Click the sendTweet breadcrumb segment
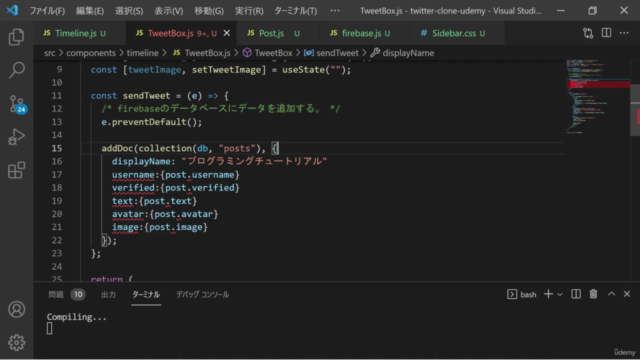The height and width of the screenshot is (360, 640). pyautogui.click(x=331, y=53)
